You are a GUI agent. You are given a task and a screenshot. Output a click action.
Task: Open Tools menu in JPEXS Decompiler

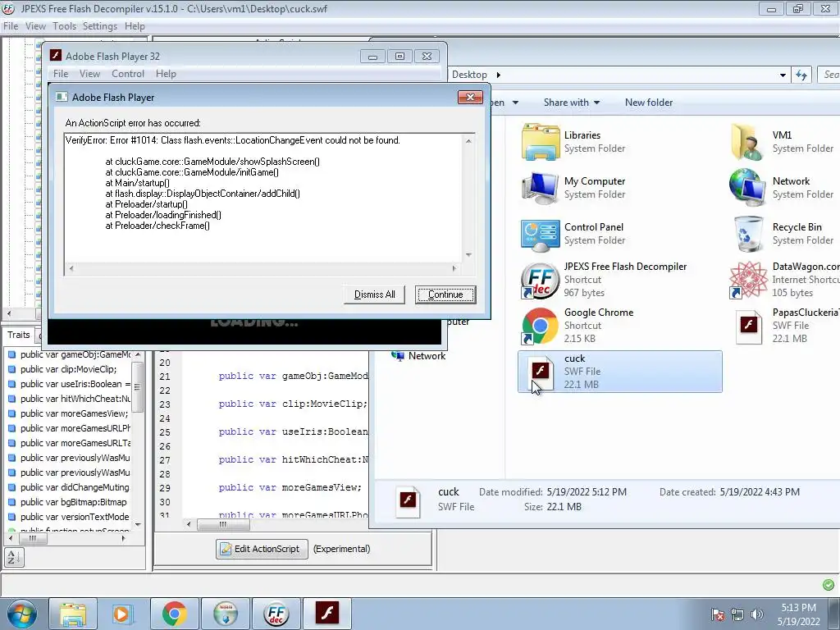64,25
